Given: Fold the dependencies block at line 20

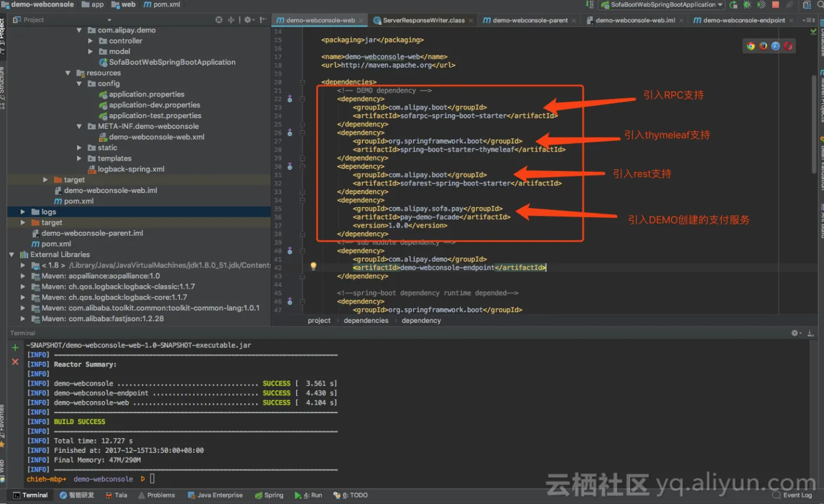Looking at the screenshot, I should point(303,82).
